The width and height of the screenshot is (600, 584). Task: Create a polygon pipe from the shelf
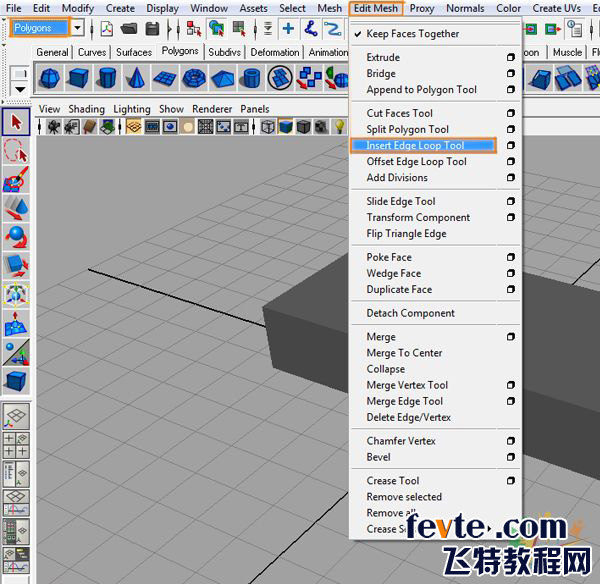[251, 78]
